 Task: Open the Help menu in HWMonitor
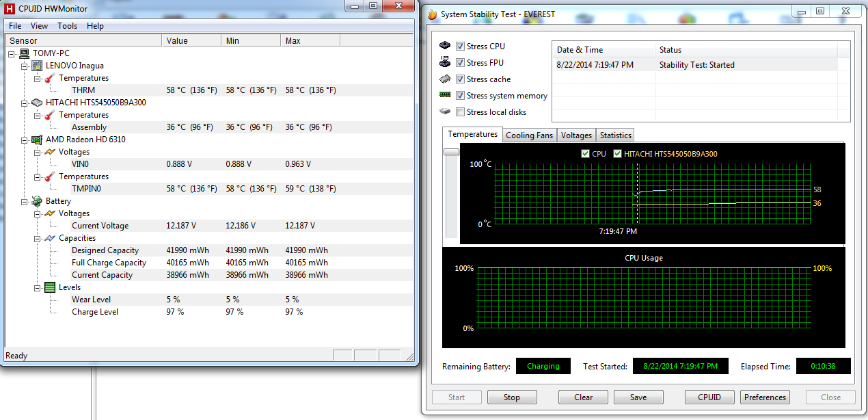click(95, 26)
